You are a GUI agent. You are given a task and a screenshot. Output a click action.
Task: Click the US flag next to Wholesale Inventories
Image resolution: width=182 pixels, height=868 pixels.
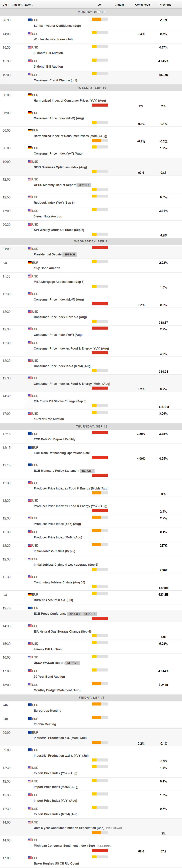[x=30, y=34]
